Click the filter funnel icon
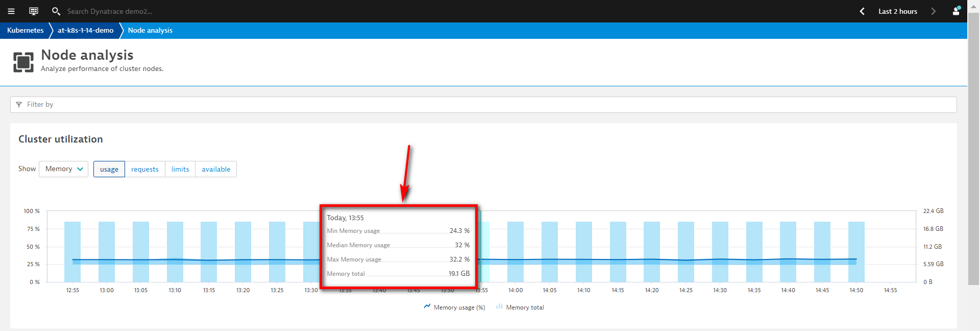Image resolution: width=980 pixels, height=331 pixels. tap(19, 105)
